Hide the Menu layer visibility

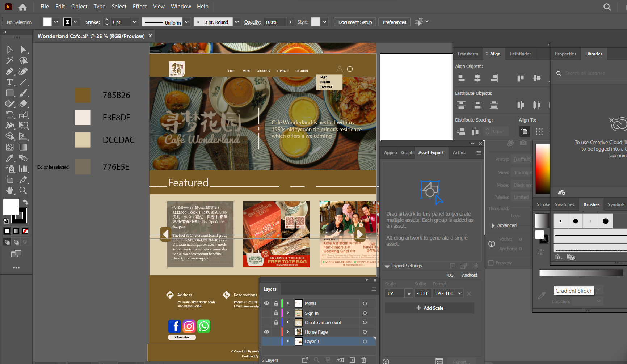267,303
